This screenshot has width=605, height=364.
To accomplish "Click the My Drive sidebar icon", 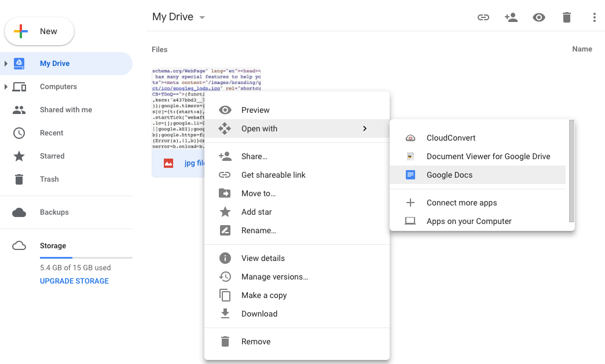I will coord(19,64).
